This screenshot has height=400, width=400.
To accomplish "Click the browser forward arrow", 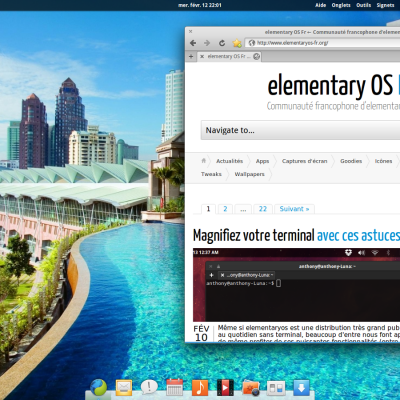I will pos(207,43).
